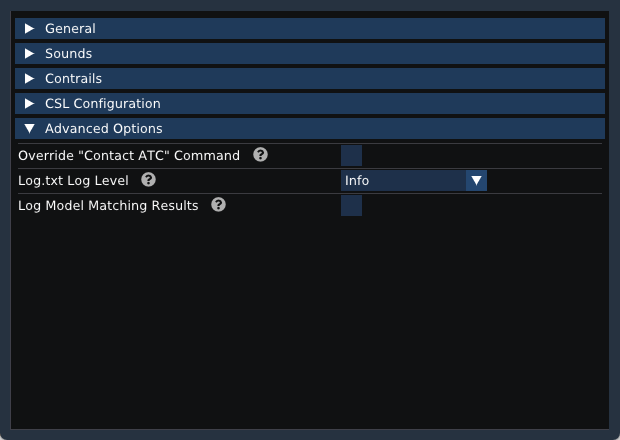The width and height of the screenshot is (620, 440).
Task: Click the triangle arrow beside Sounds
Action: click(29, 53)
